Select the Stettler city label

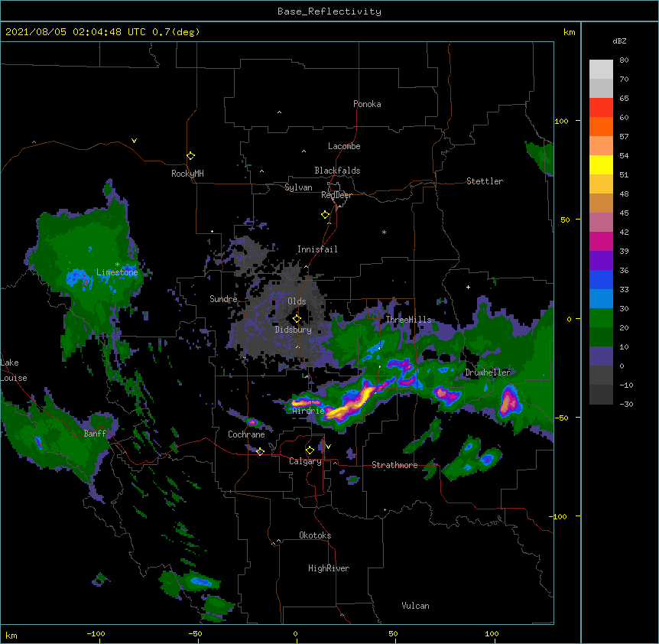point(485,181)
